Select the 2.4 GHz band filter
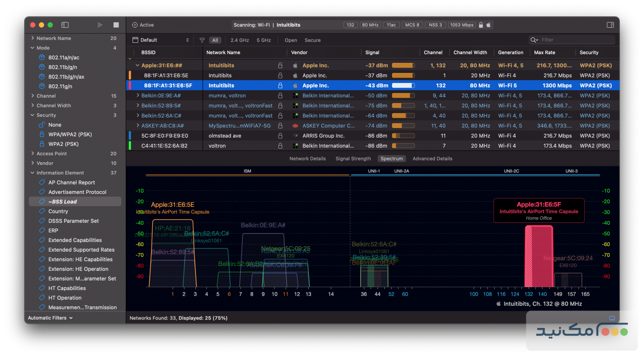Image resolution: width=644 pixels, height=356 pixels. [x=239, y=40]
